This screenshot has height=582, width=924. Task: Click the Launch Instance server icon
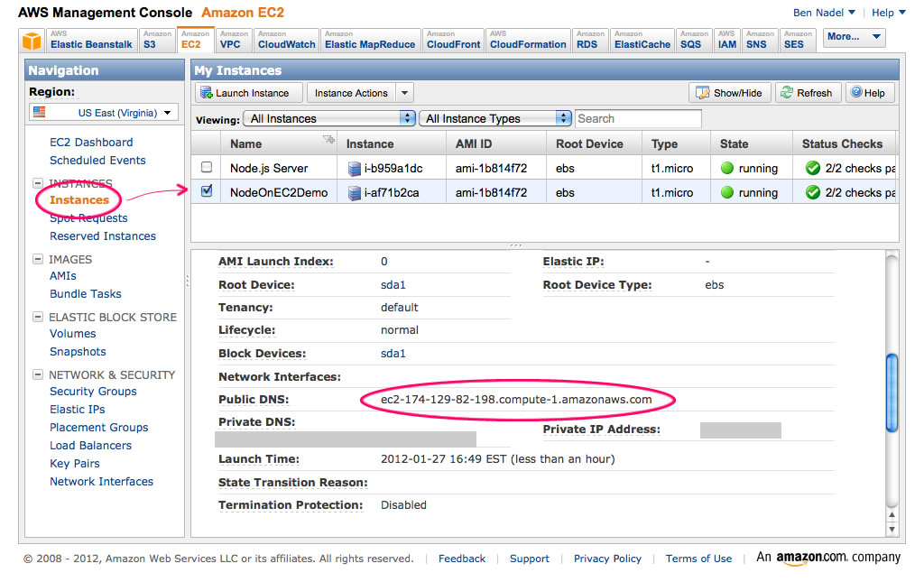pyautogui.click(x=207, y=92)
